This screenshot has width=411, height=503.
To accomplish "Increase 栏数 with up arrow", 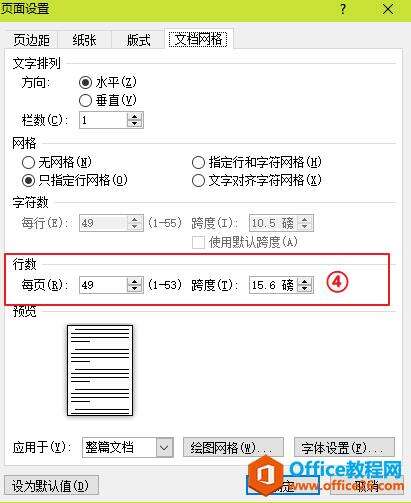I will (x=135, y=116).
